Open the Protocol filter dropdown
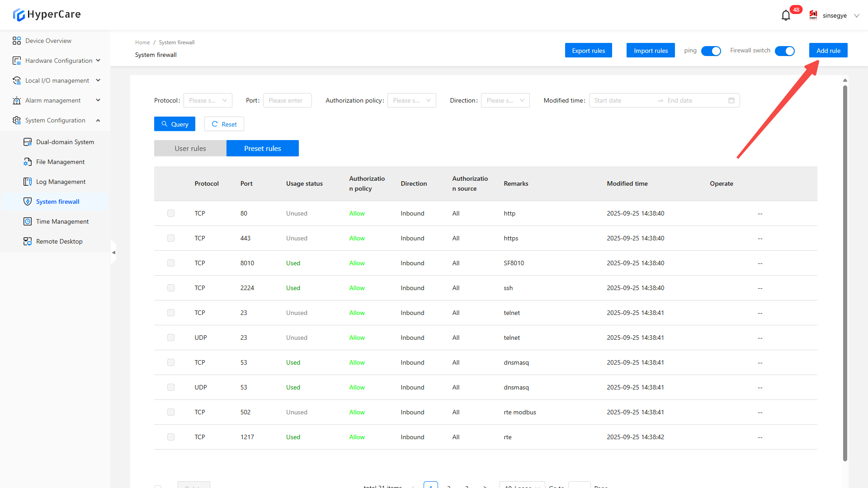This screenshot has width=868, height=488. click(208, 100)
